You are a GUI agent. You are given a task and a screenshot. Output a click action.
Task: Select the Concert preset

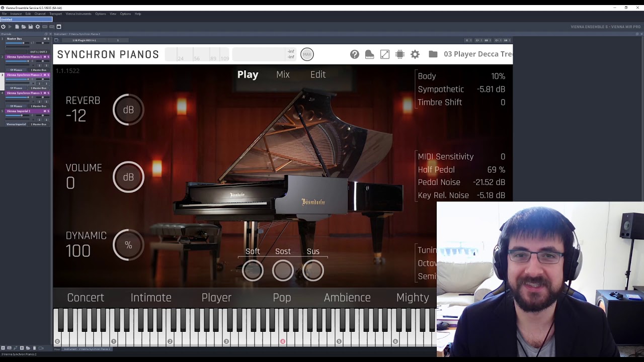tap(86, 298)
